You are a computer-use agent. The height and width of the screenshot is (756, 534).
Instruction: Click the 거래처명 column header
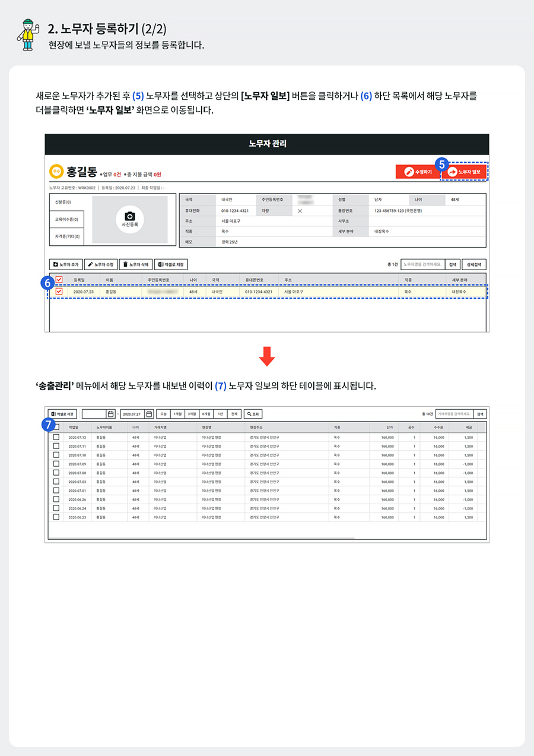[160, 427]
